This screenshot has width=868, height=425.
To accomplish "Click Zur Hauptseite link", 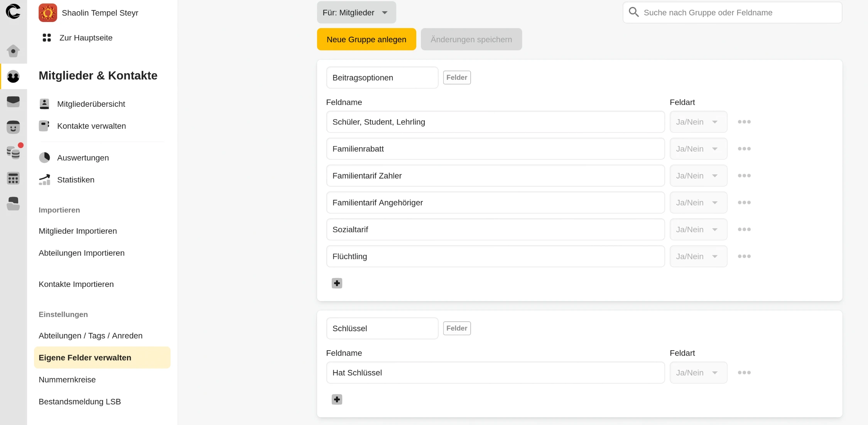I will pos(86,38).
